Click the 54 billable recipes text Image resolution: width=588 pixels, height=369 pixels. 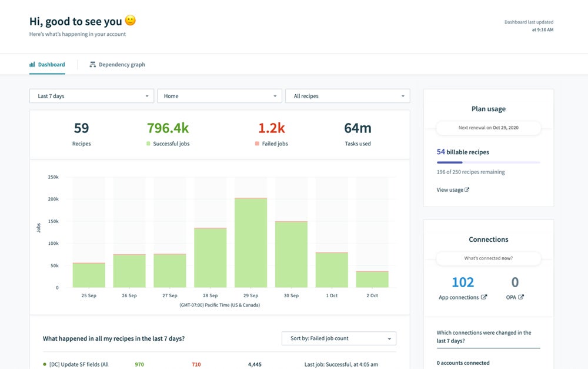463,152
